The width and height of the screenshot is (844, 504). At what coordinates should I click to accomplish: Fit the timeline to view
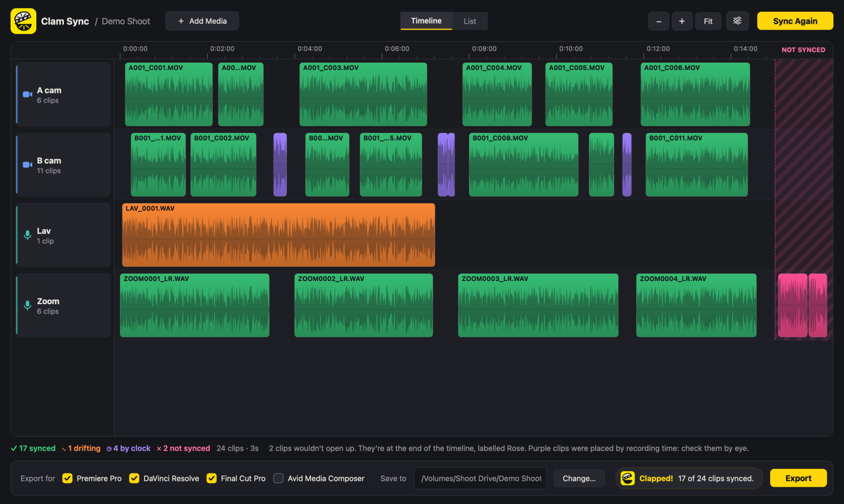[x=708, y=21]
